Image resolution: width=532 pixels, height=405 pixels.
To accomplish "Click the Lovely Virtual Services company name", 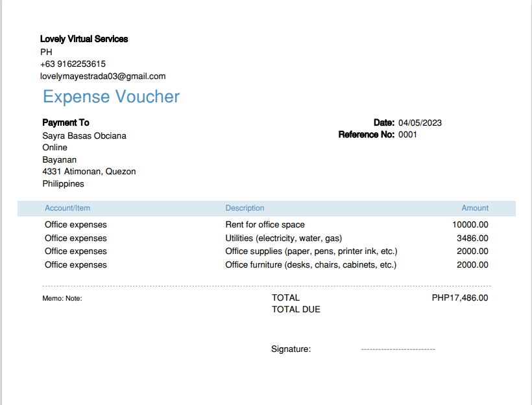I will 84,39.
